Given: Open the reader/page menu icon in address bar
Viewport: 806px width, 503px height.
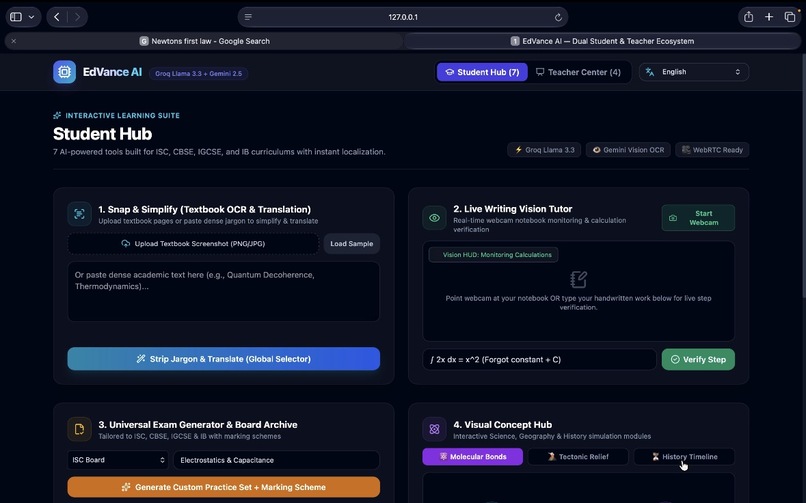Looking at the screenshot, I should (248, 17).
